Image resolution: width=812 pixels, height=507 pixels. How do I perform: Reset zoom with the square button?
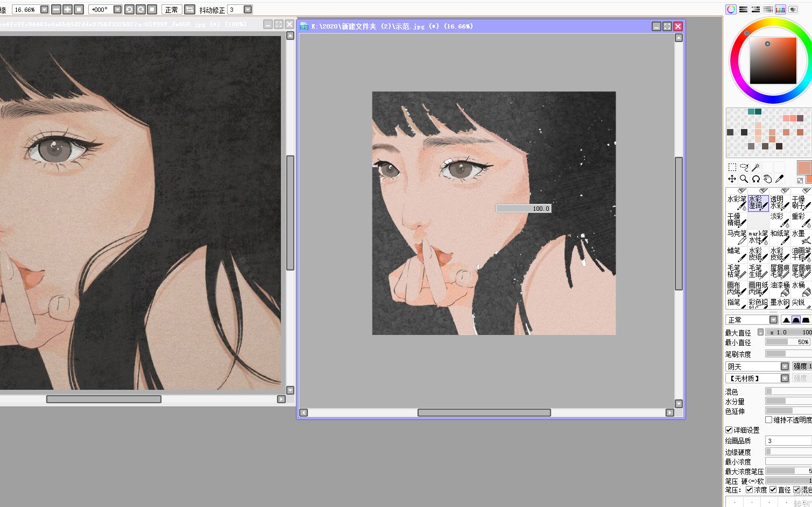point(79,10)
